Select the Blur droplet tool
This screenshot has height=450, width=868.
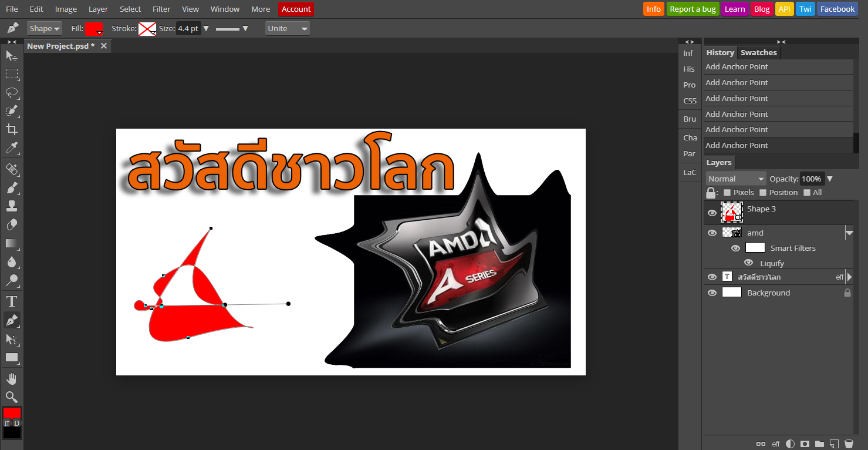click(12, 262)
